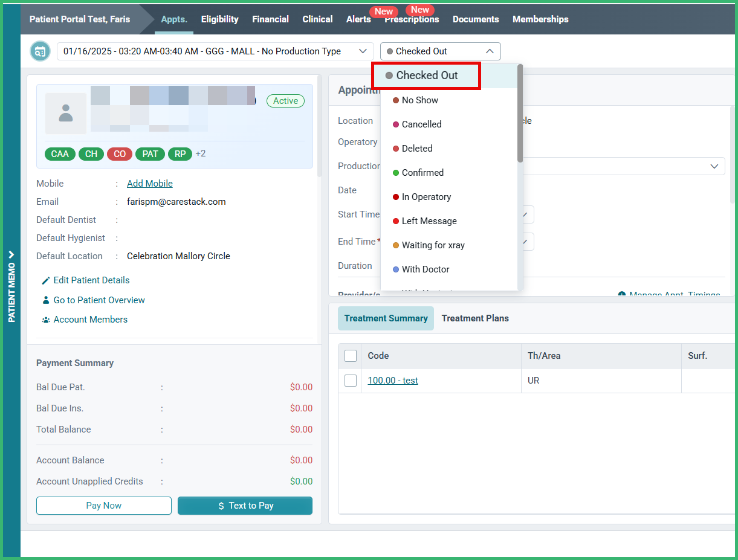The image size is (738, 560).
Task: Switch to the Treatment Plans tab
Action: [475, 318]
